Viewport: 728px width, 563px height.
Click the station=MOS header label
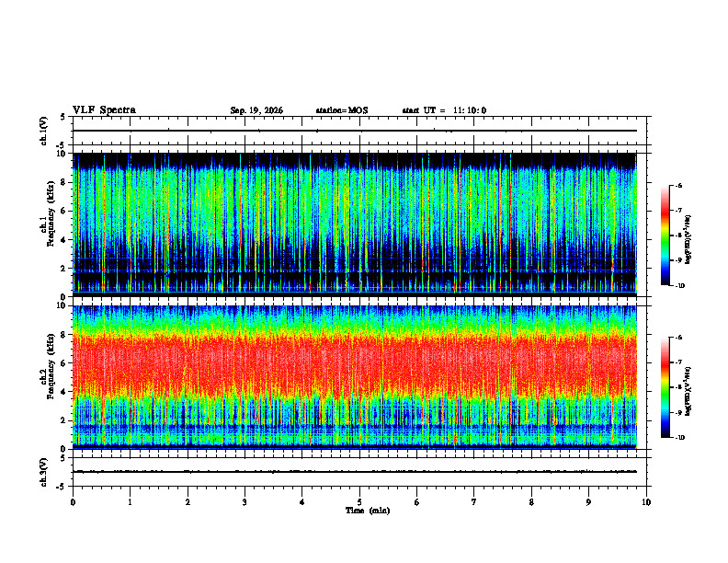point(342,110)
